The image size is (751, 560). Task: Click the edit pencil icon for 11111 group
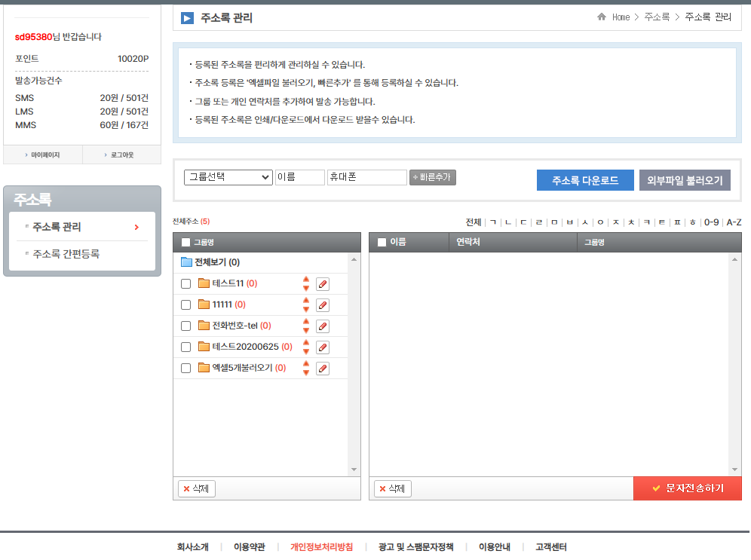(323, 305)
